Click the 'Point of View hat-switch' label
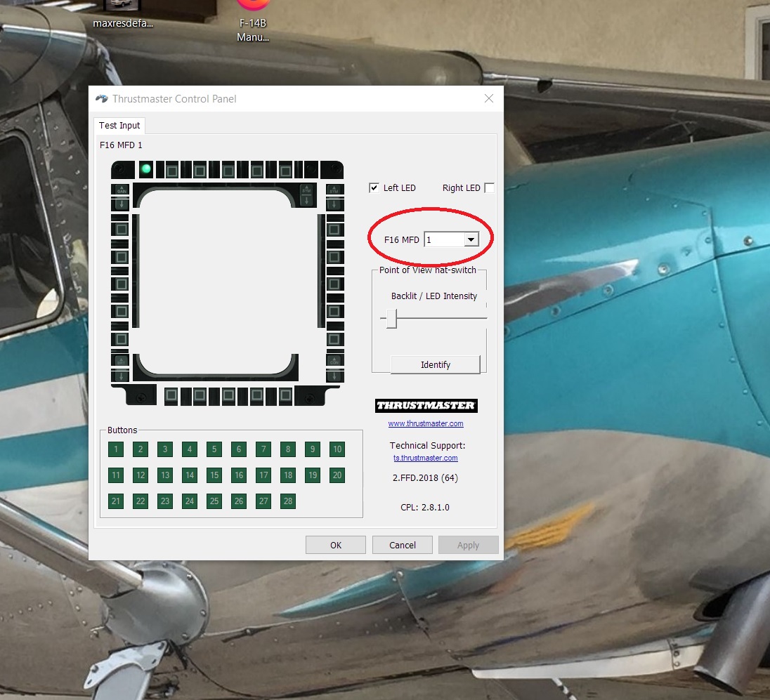The width and height of the screenshot is (770, 700). pos(428,270)
